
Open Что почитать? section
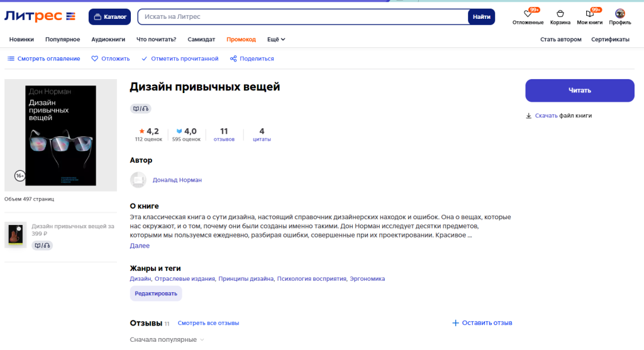point(156,40)
